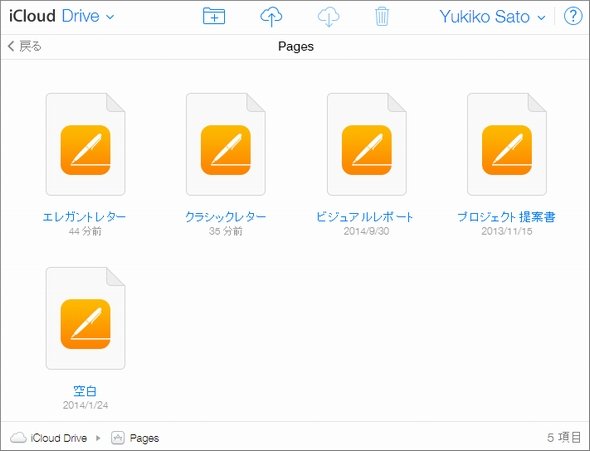Image resolution: width=590 pixels, height=451 pixels.
Task: Click the new folder icon in toolbar
Action: tap(214, 16)
